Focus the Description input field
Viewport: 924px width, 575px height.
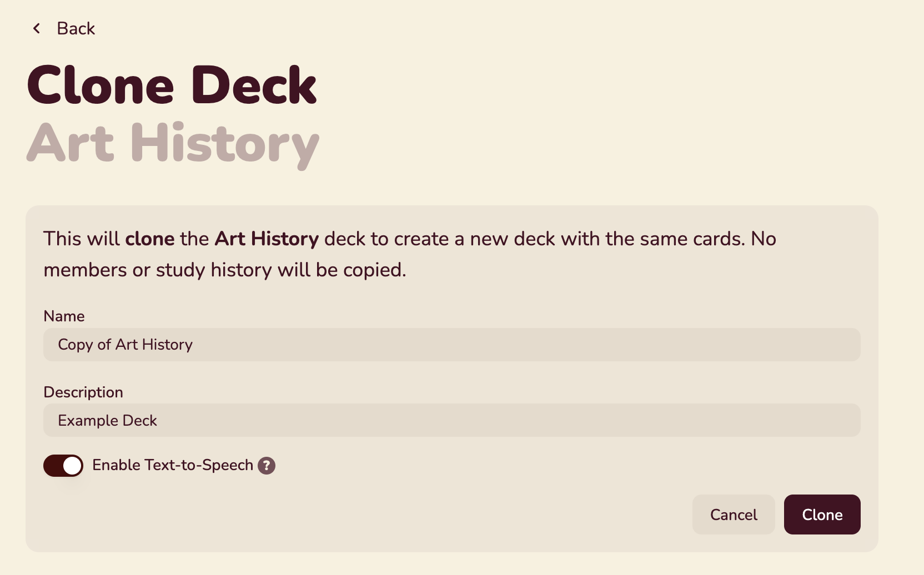point(452,420)
